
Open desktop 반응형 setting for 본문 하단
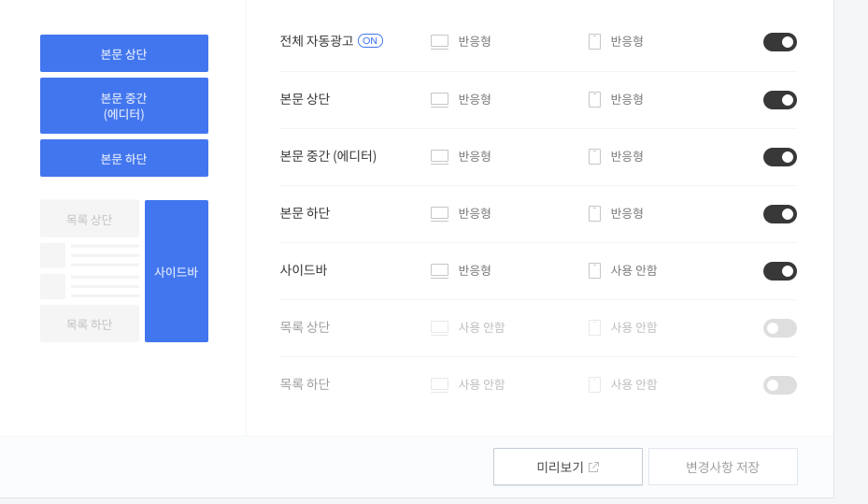coord(475,214)
